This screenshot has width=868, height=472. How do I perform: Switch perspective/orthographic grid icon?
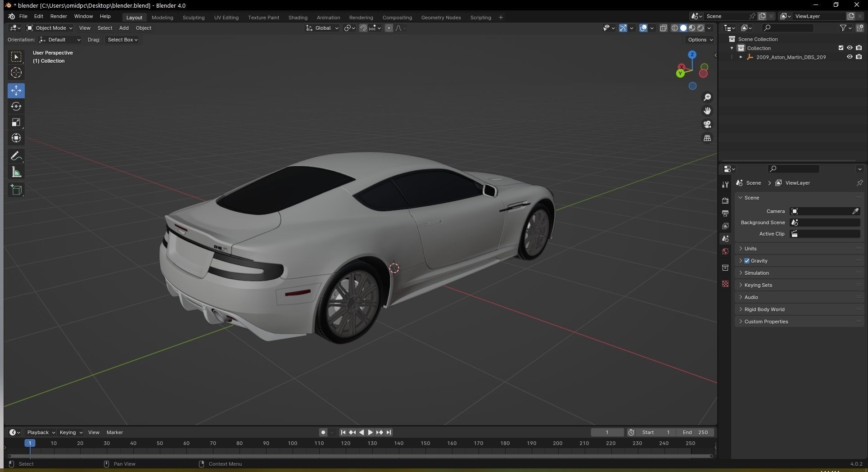tap(707, 138)
